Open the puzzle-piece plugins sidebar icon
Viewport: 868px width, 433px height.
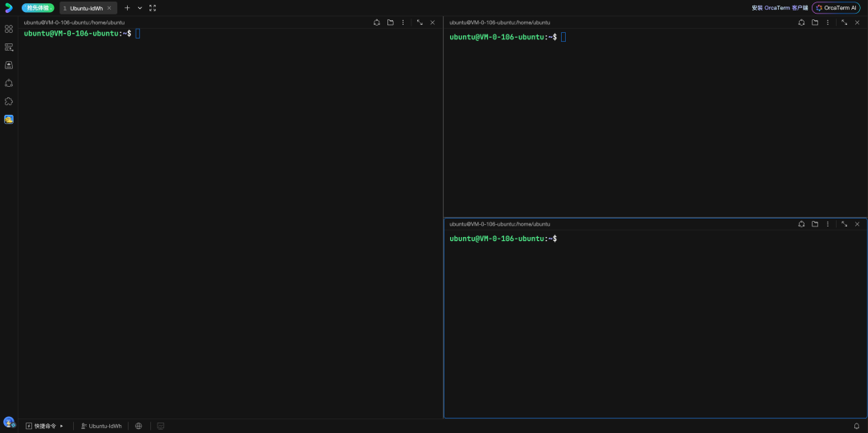coord(9,101)
